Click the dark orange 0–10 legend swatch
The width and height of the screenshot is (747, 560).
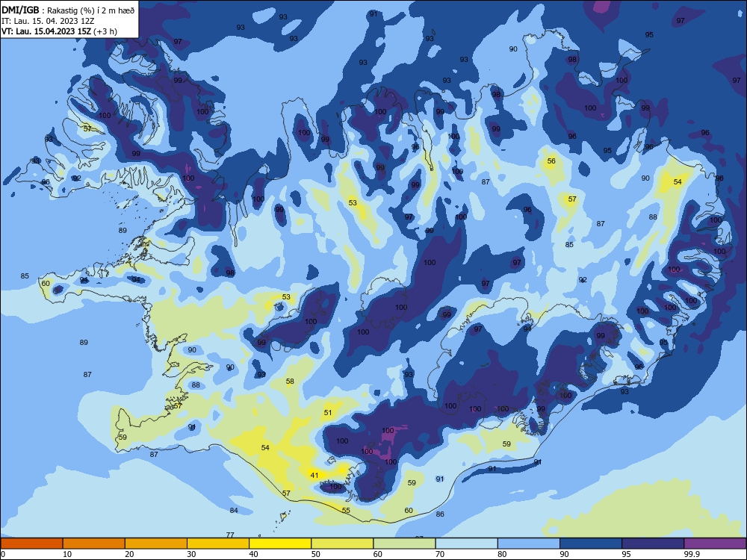point(31,544)
